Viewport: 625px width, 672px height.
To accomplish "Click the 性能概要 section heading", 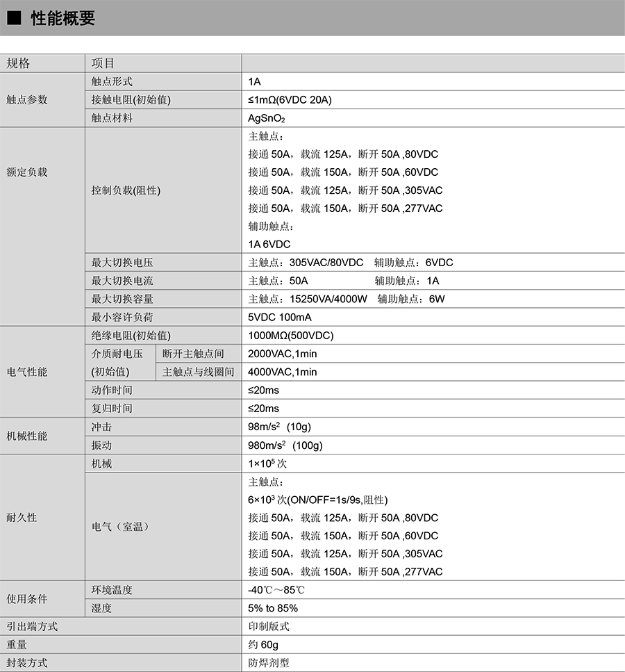I will click(62, 19).
